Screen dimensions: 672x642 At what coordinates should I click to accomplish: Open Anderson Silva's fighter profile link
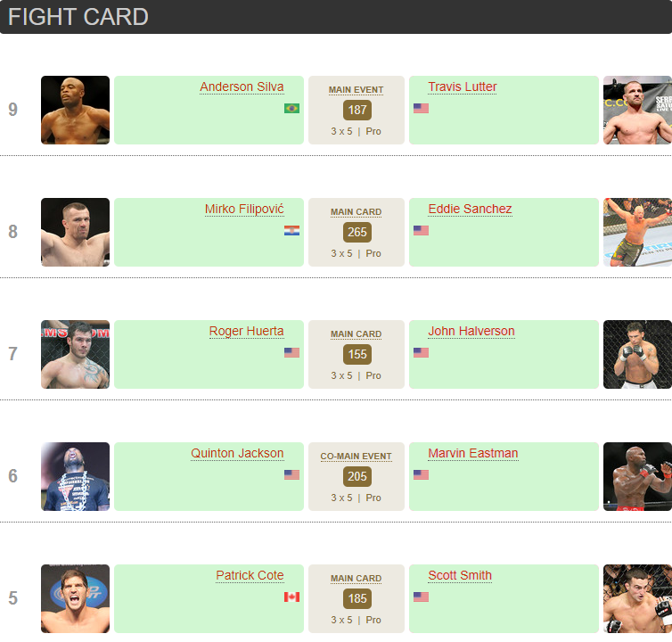pos(242,86)
